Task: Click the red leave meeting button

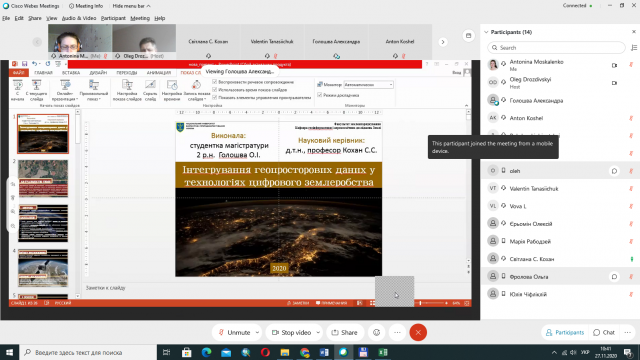Action: tap(418, 333)
